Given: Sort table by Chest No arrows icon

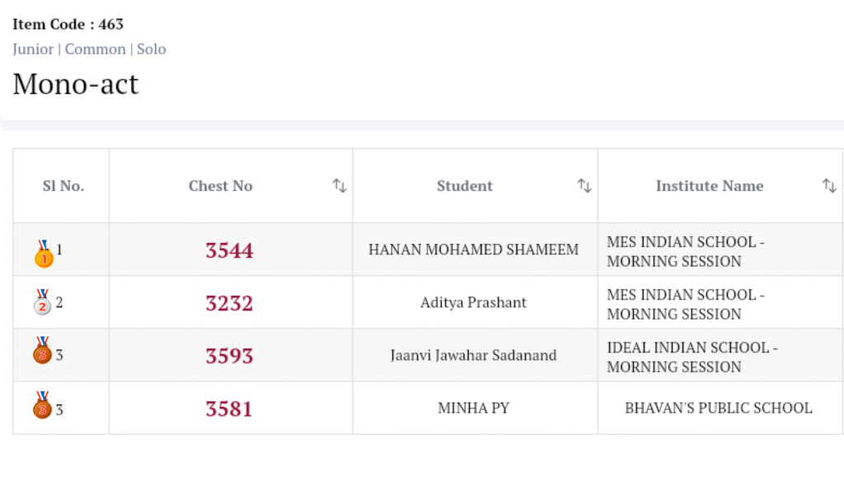Looking at the screenshot, I should click(x=339, y=186).
